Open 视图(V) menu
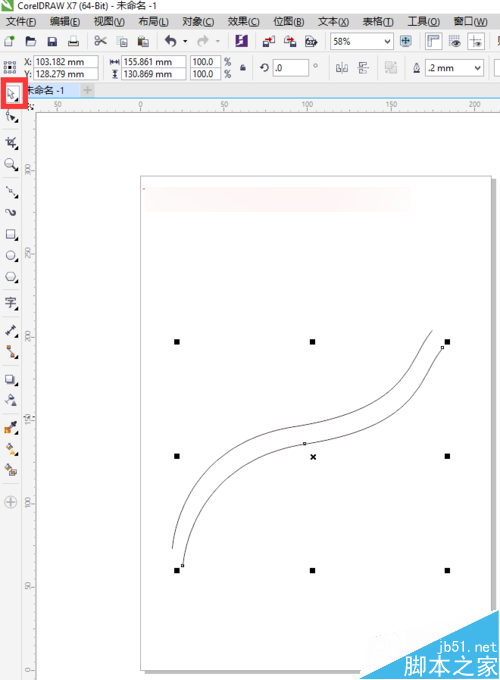500x680 pixels. pyautogui.click(x=109, y=22)
